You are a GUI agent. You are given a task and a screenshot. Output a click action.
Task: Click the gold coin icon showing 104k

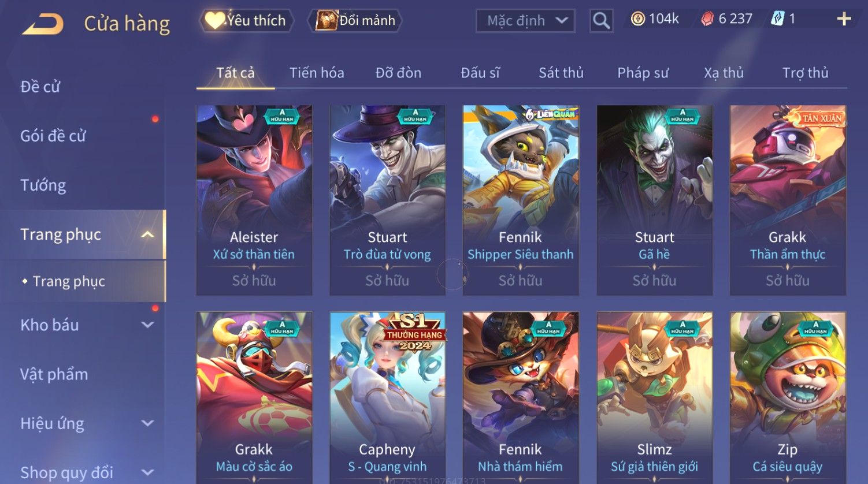coord(637,19)
